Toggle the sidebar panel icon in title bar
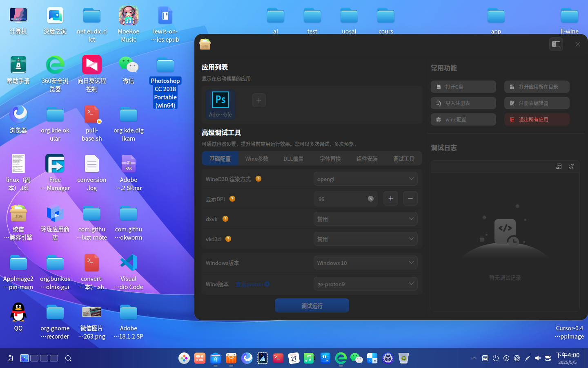The height and width of the screenshot is (368, 588). click(x=556, y=44)
